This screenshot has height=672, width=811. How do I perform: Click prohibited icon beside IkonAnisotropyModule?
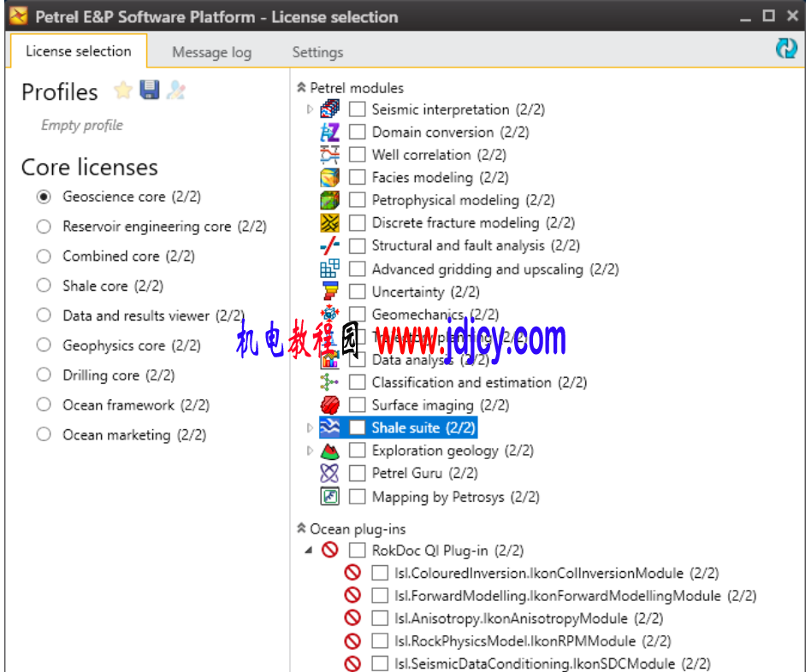click(352, 618)
